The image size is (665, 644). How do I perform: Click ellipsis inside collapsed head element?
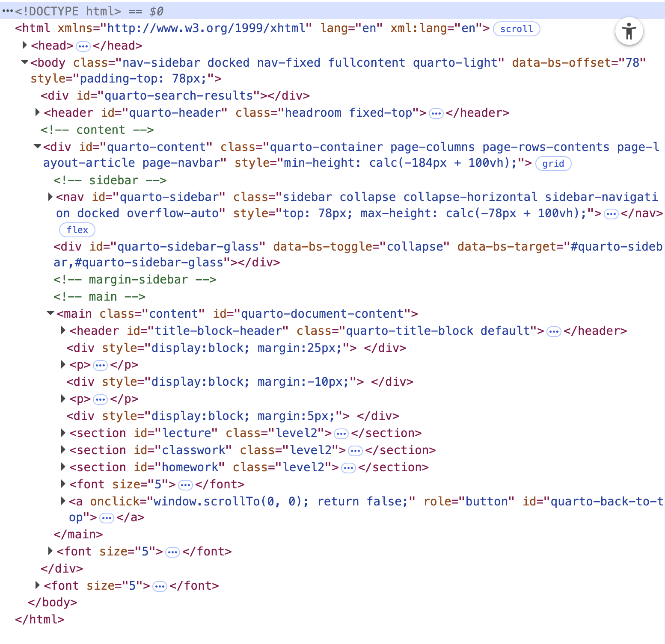pos(83,46)
